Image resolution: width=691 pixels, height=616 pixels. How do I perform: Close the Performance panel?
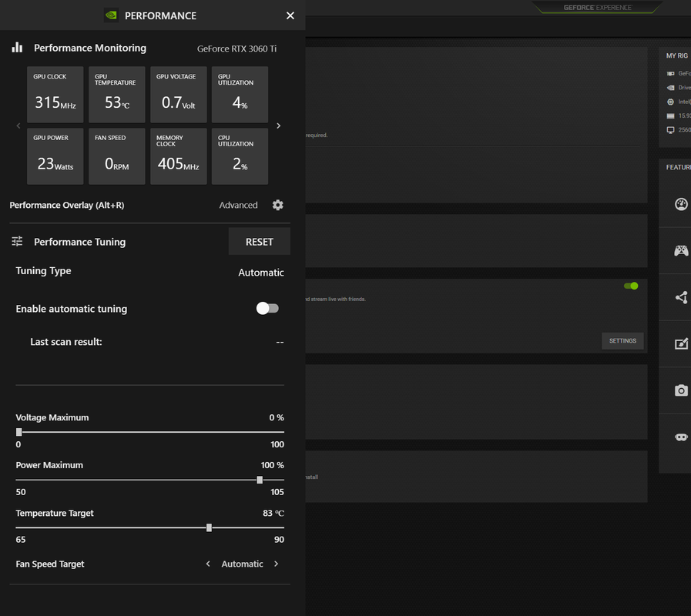point(290,15)
